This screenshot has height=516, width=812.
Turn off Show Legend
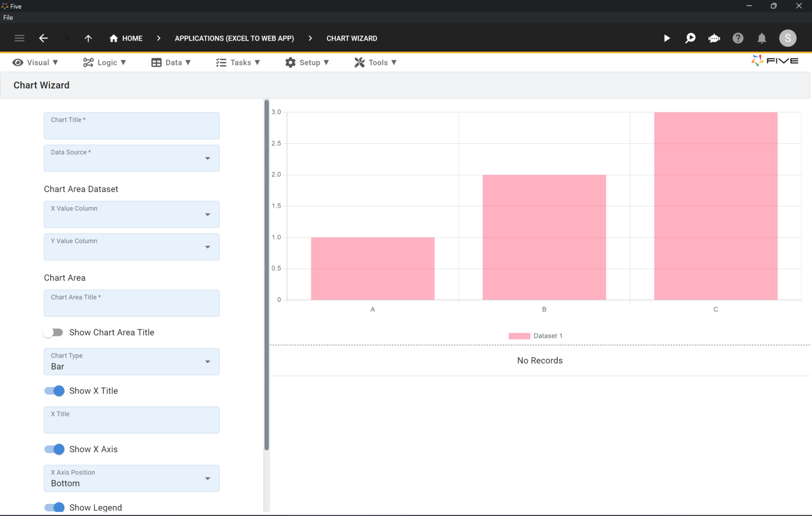pos(54,507)
